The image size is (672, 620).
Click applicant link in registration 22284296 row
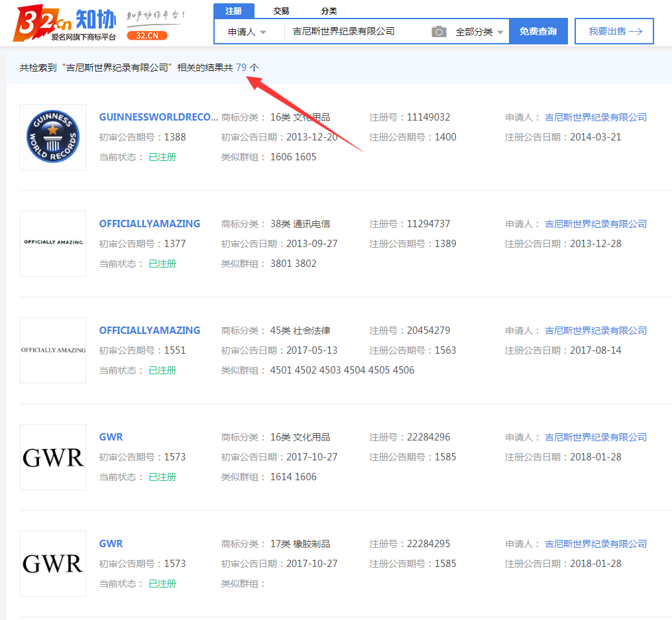click(596, 437)
